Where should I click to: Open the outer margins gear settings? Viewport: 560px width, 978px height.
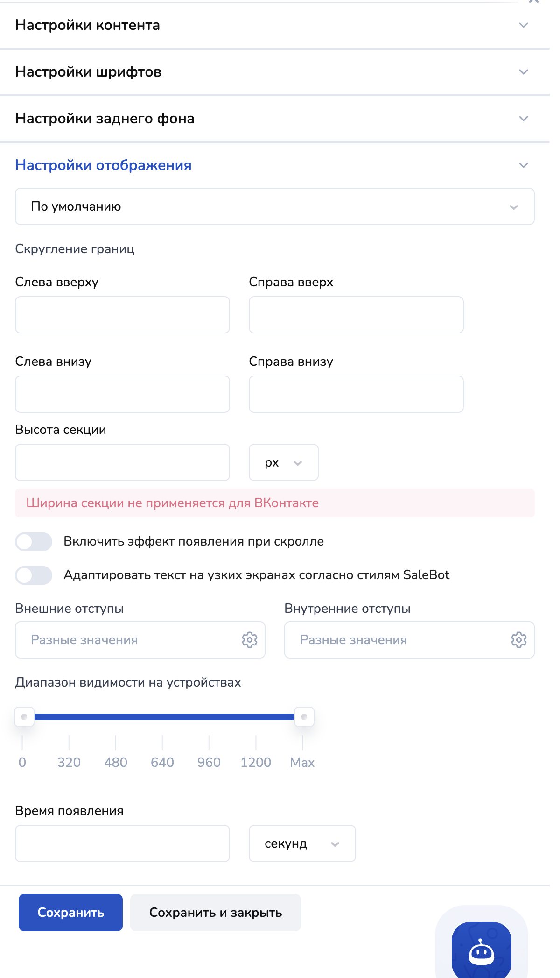250,640
